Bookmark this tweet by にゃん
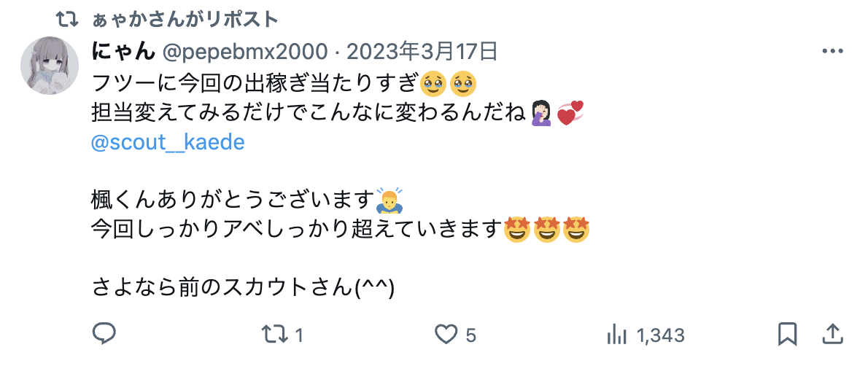Viewport: 868px width, 366px height. (x=787, y=335)
